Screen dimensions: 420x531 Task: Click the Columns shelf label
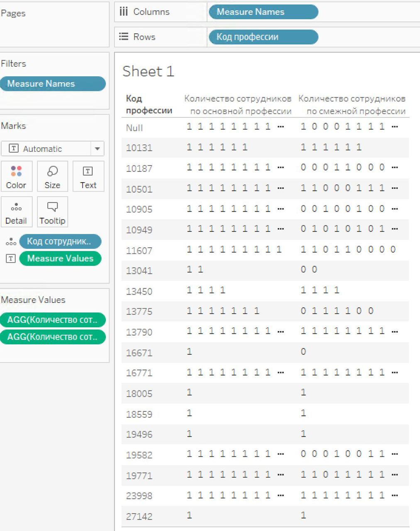151,12
